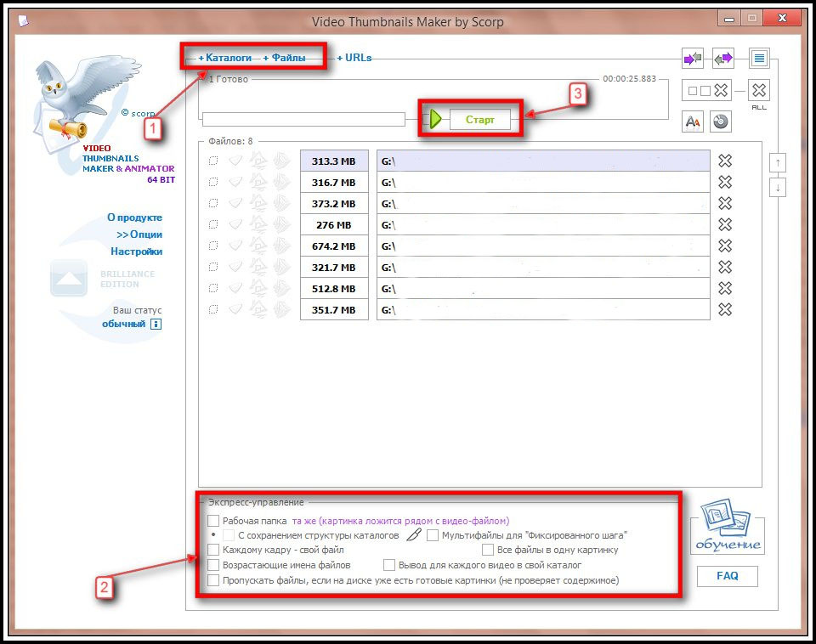This screenshot has width=816, height=644.
Task: Click the обычный status link
Action: point(124,324)
